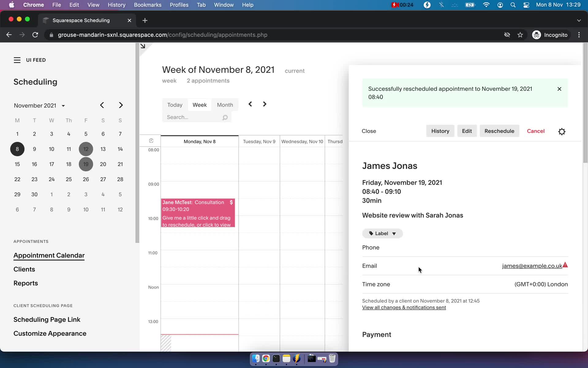Open Scheduling Page Link
The image size is (588, 368).
click(x=47, y=320)
